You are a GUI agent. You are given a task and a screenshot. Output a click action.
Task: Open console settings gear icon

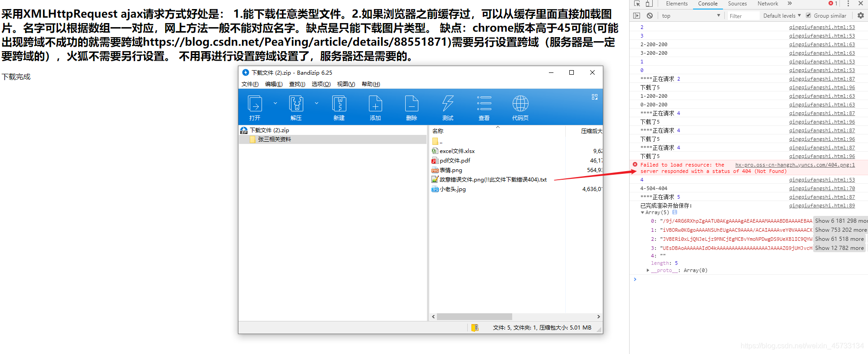coord(860,16)
